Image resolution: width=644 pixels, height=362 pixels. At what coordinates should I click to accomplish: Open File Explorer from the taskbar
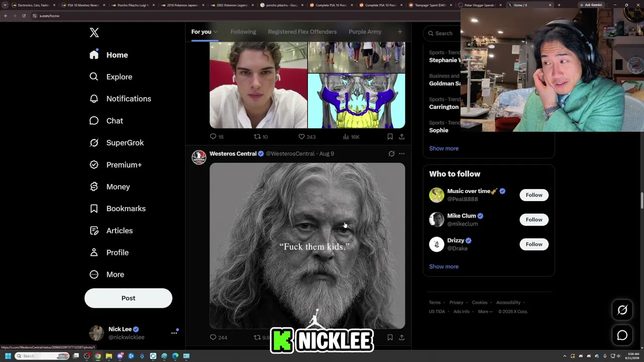(109, 356)
